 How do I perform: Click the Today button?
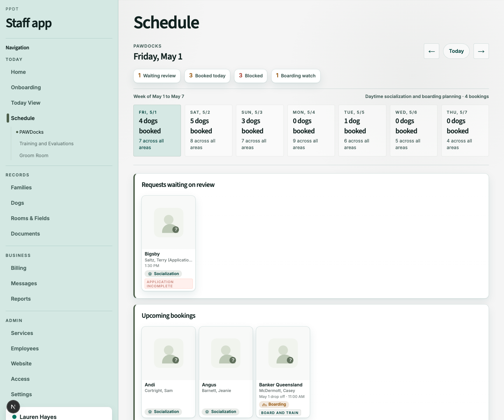coord(456,51)
